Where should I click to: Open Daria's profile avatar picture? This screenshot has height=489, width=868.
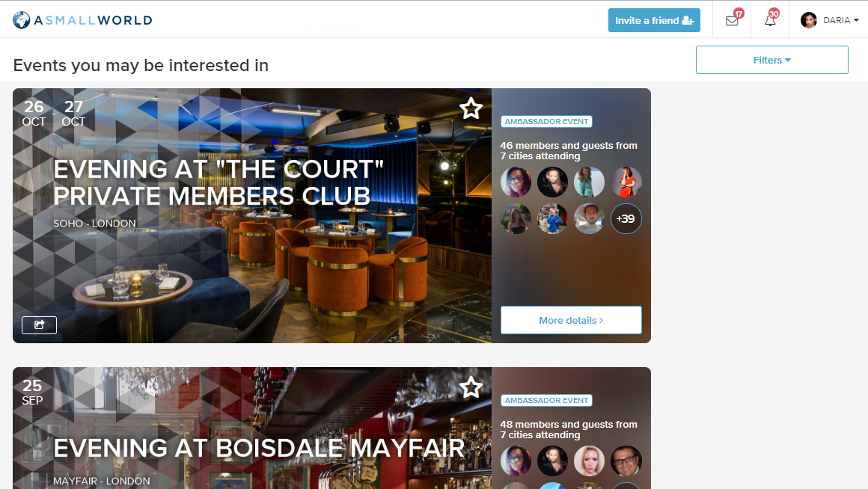pyautogui.click(x=809, y=20)
